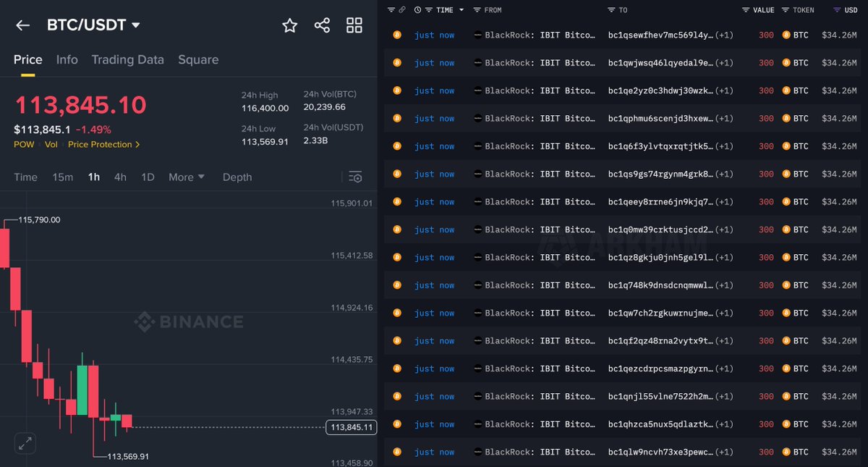Go back with the left arrow icon
This screenshot has height=467, width=868.
coord(22,25)
